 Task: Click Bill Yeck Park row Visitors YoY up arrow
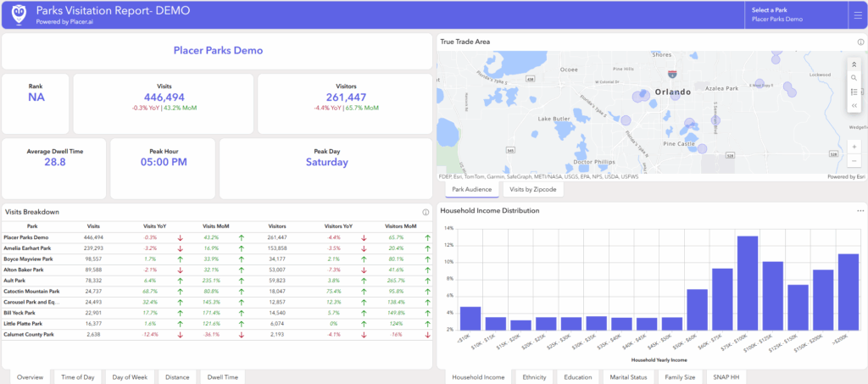(364, 313)
